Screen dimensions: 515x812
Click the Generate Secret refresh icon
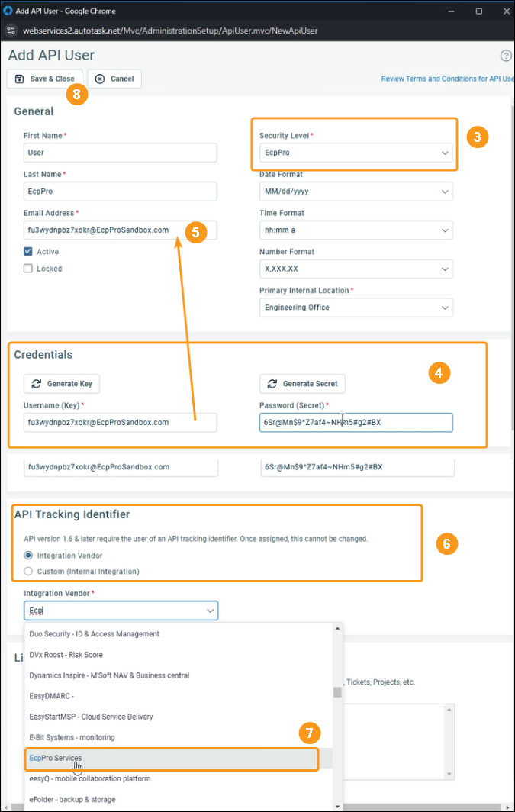pyautogui.click(x=272, y=383)
